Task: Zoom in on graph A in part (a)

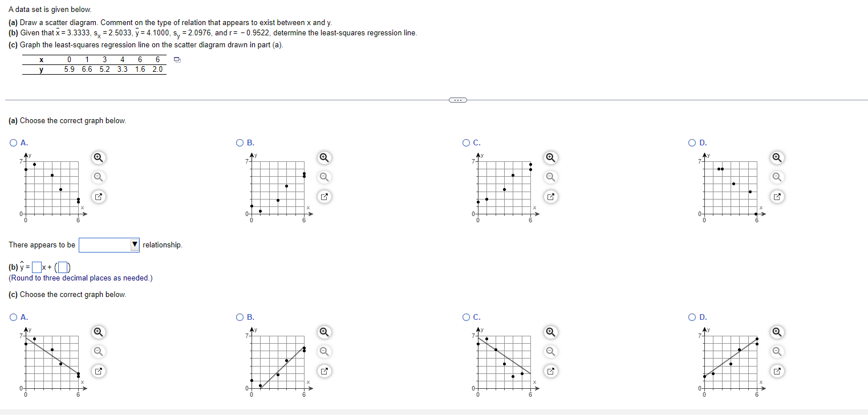Action: [x=97, y=157]
